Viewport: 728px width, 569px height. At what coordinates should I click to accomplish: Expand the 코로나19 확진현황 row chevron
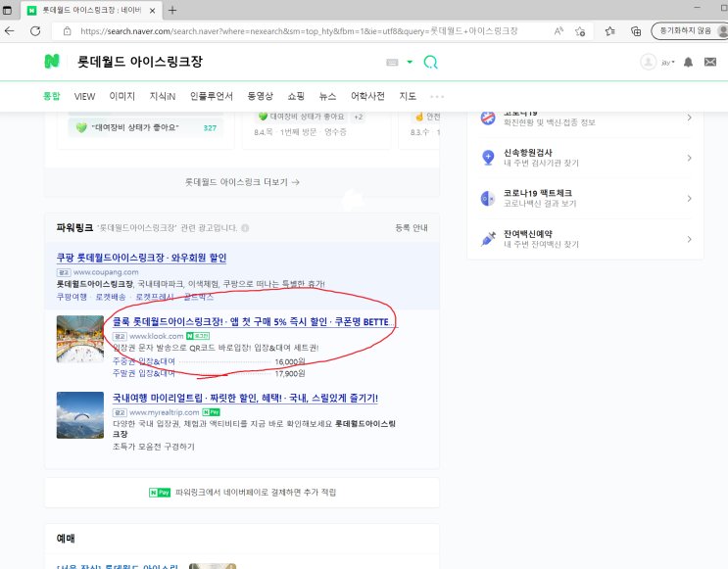(x=690, y=118)
